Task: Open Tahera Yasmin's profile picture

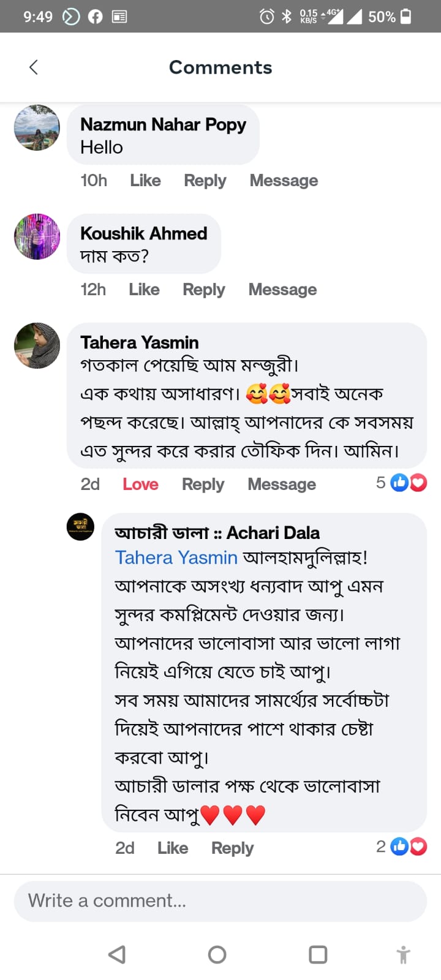Action: click(37, 346)
